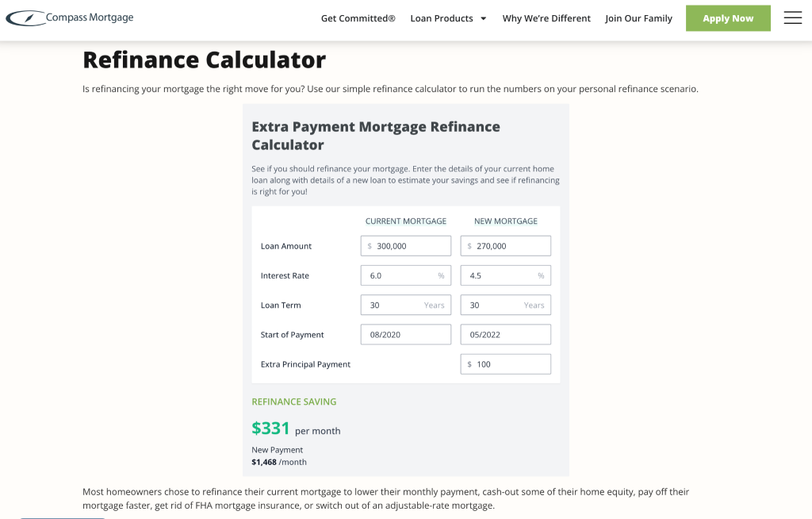812x519 pixels.
Task: Open Join Our Family page
Action: 638,17
